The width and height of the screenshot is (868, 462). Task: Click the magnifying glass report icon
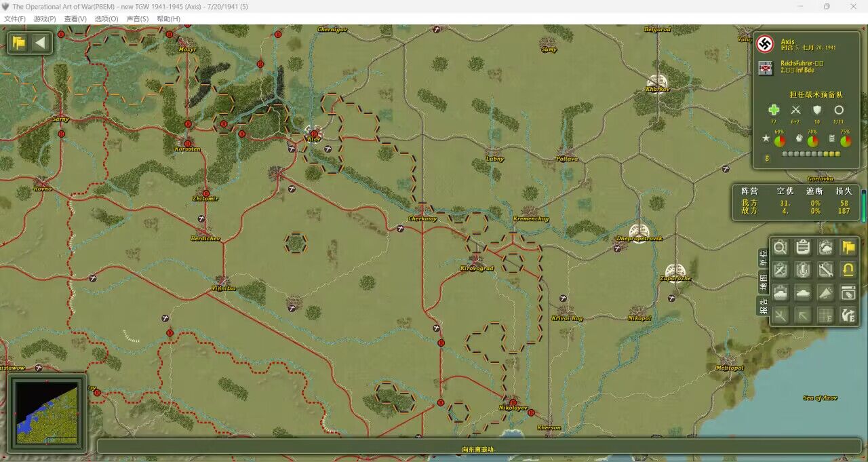click(x=781, y=248)
